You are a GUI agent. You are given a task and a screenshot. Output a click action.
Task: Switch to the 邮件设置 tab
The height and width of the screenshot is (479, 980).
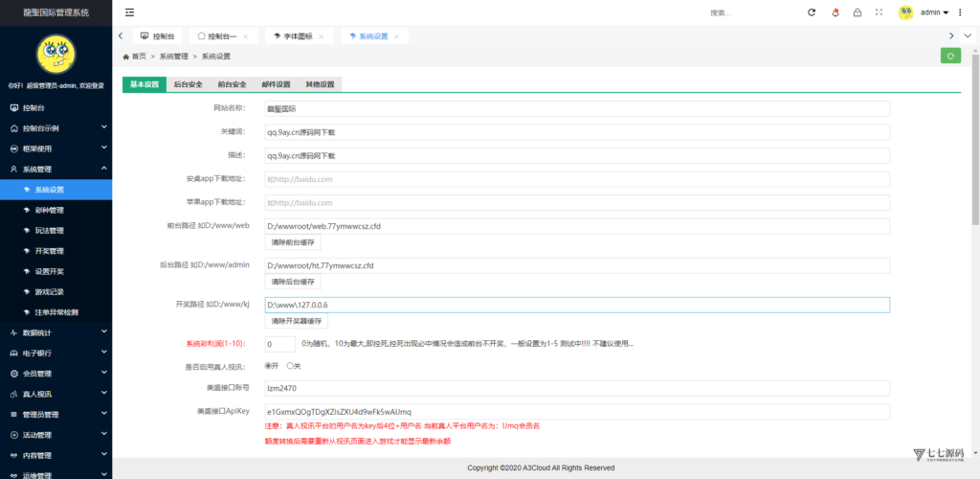[x=276, y=84]
